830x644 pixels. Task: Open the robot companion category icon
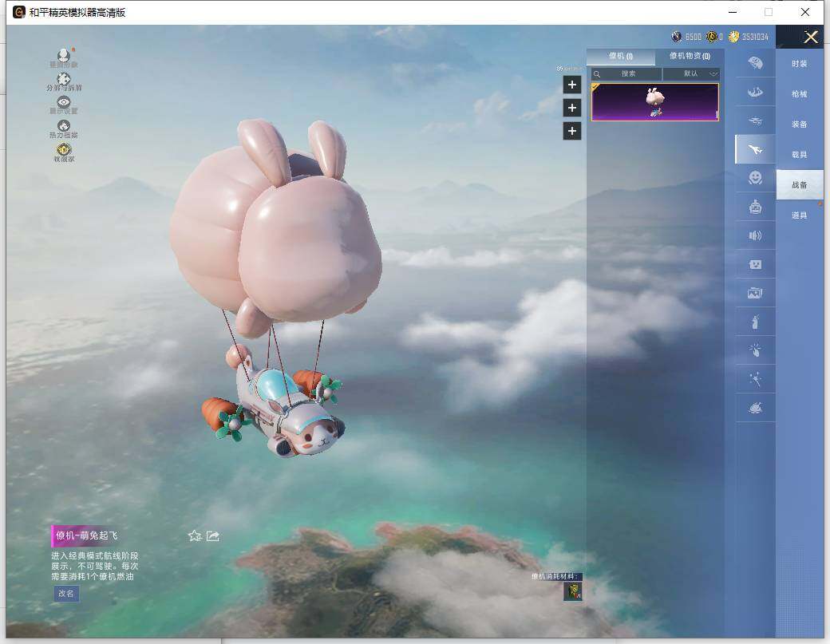pyautogui.click(x=755, y=207)
